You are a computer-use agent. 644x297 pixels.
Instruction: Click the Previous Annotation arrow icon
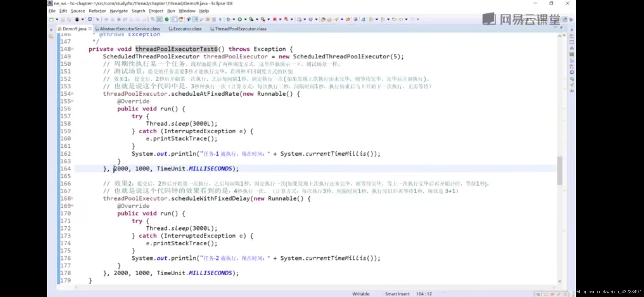pyautogui.click(x=383, y=19)
